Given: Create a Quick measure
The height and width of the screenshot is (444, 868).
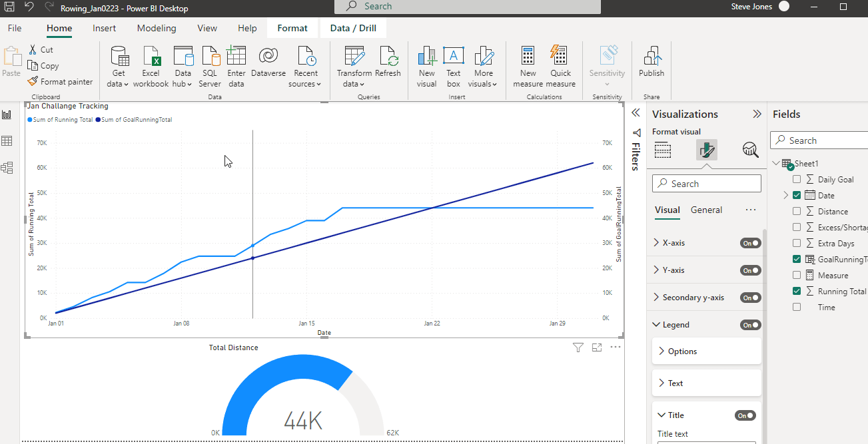Looking at the screenshot, I should click(x=560, y=67).
